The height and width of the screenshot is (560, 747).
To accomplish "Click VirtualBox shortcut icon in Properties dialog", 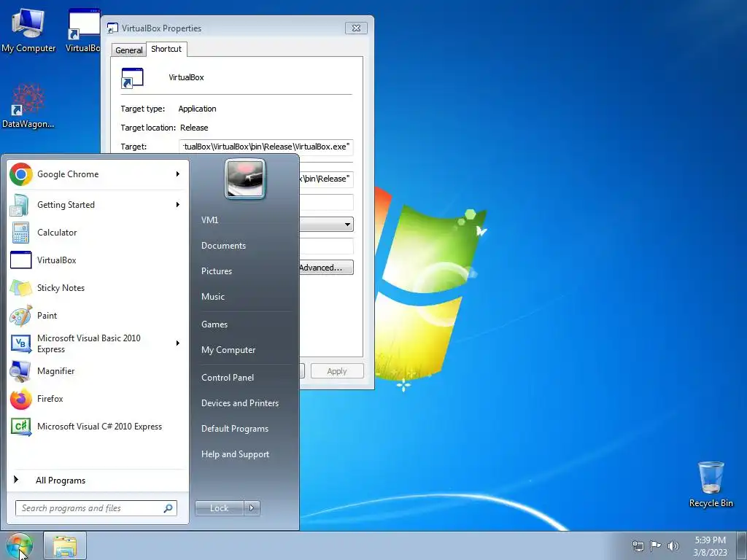I will [x=133, y=78].
